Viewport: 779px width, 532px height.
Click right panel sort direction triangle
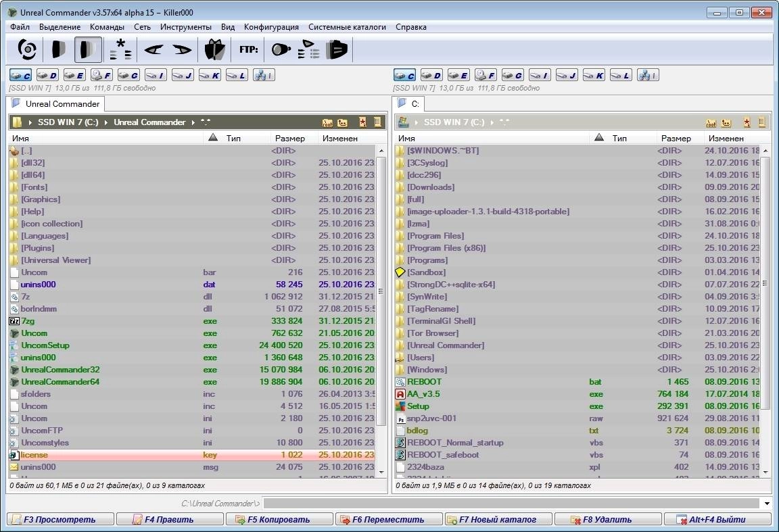pos(599,138)
